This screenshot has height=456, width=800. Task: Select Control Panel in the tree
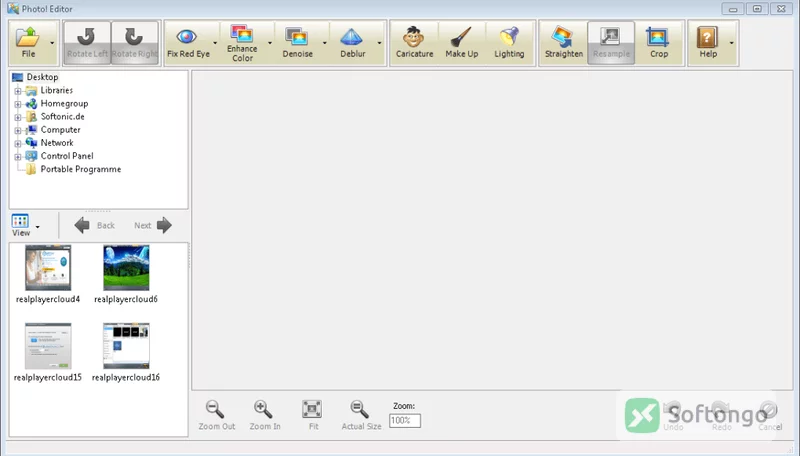pos(67,156)
